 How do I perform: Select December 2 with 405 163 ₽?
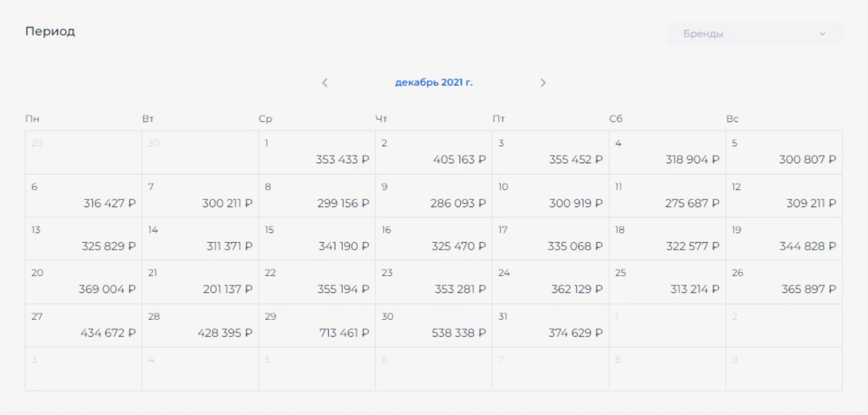(x=434, y=153)
